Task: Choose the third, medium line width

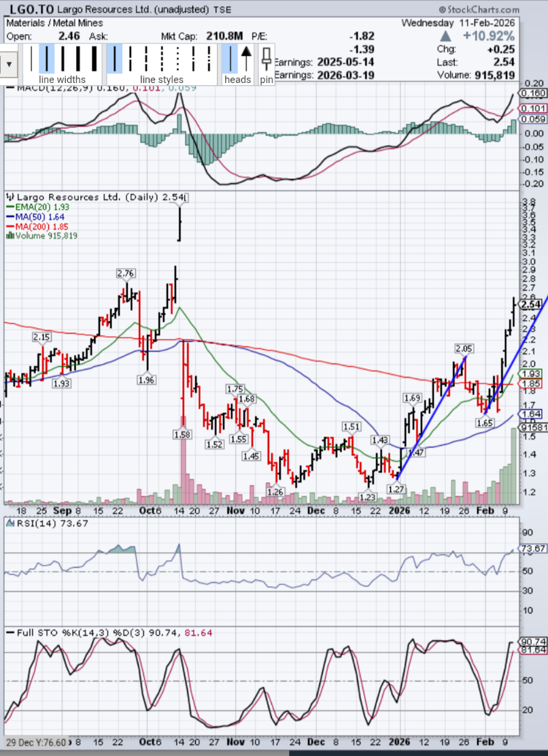Action: [63, 59]
